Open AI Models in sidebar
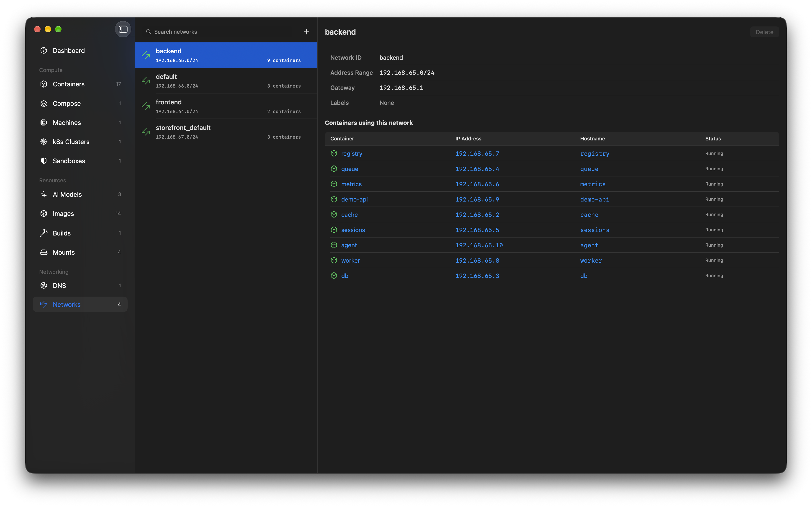812x507 pixels. tap(80, 194)
